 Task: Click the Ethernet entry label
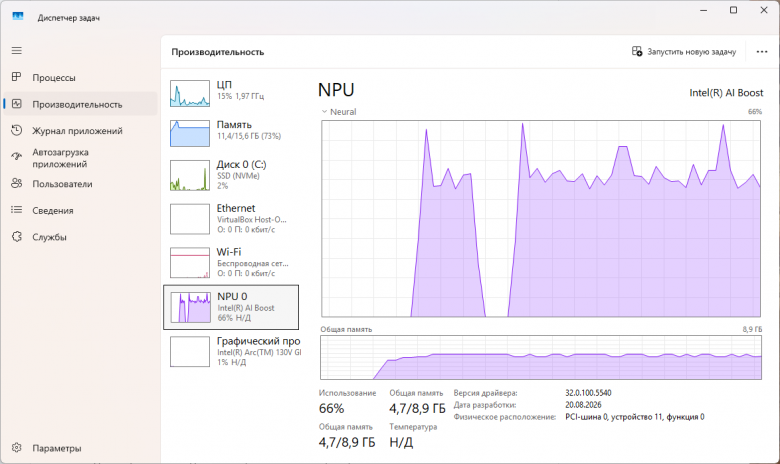click(x=236, y=208)
